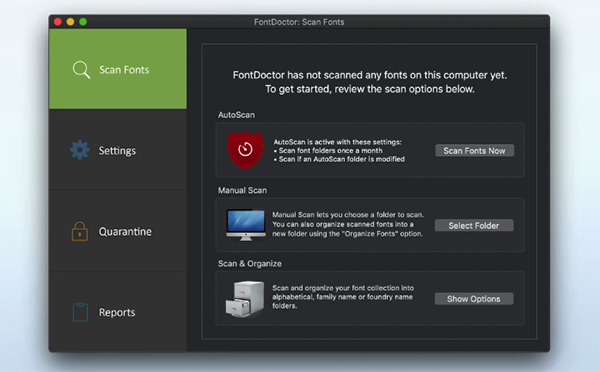Viewport: 600px width, 372px height.
Task: Click the blue gear Settings icon
Action: (80, 150)
